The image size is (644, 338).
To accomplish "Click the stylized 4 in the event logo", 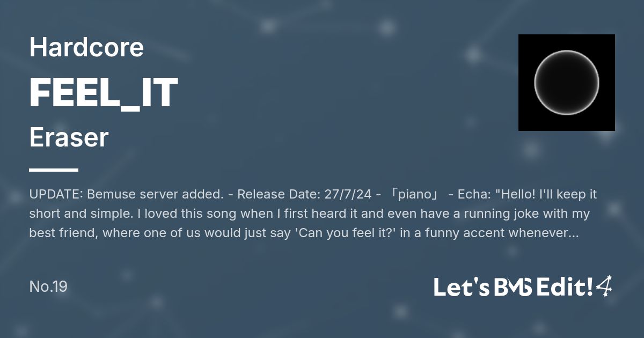I will [x=604, y=286].
